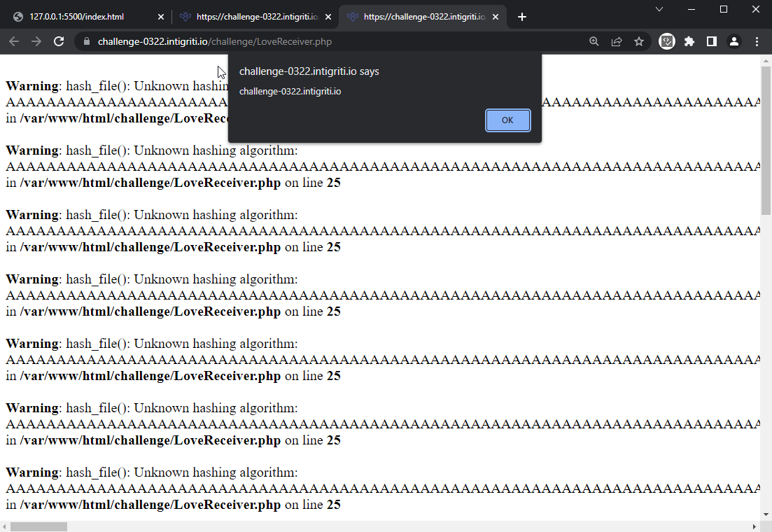The image size is (772, 532).
Task: Reload the current page
Action: point(59,41)
